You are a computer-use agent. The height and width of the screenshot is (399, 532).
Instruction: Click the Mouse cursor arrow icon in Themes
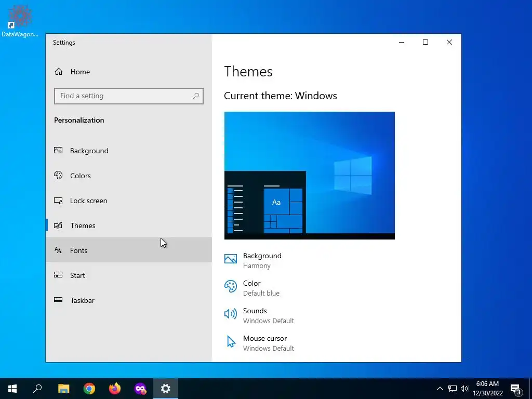[x=231, y=342]
